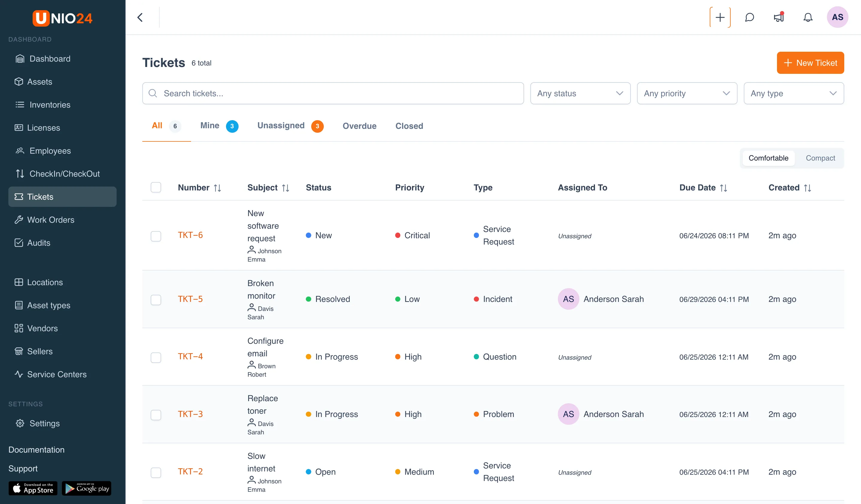861x504 pixels.
Task: Toggle the select-all tickets checkbox
Action: pyautogui.click(x=156, y=187)
